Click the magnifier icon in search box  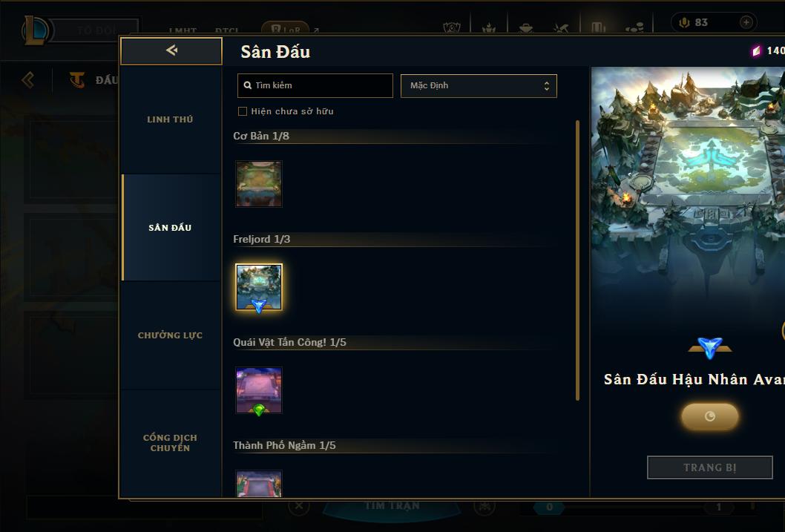(x=247, y=85)
